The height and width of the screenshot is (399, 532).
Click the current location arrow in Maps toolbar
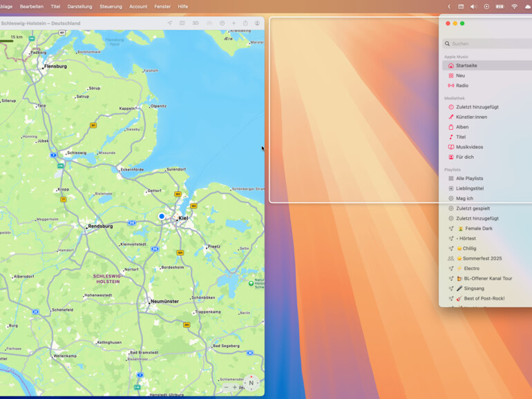pyautogui.click(x=169, y=23)
